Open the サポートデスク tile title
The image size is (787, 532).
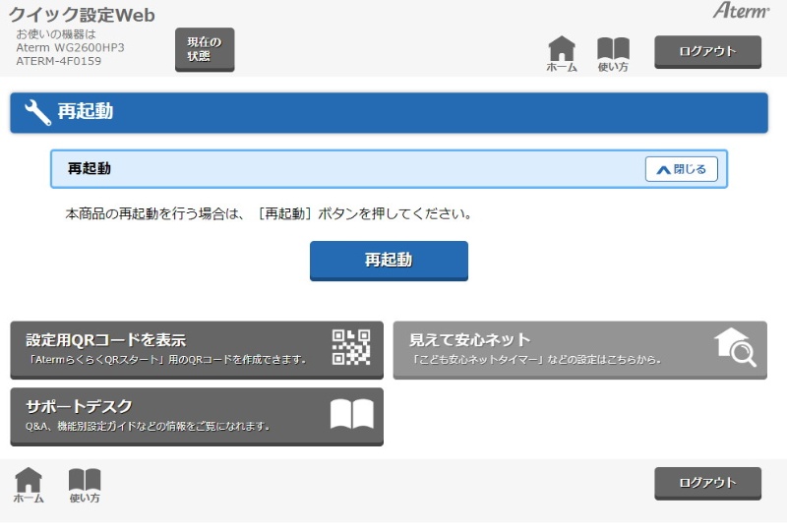coord(79,406)
